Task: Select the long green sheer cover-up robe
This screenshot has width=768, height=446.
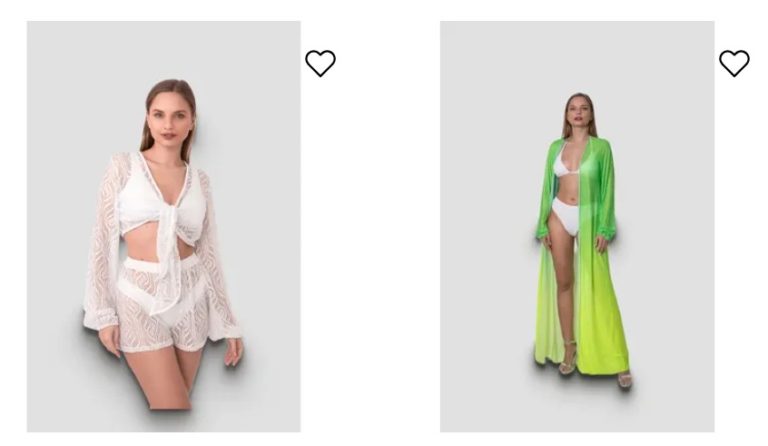Action: point(583,255)
